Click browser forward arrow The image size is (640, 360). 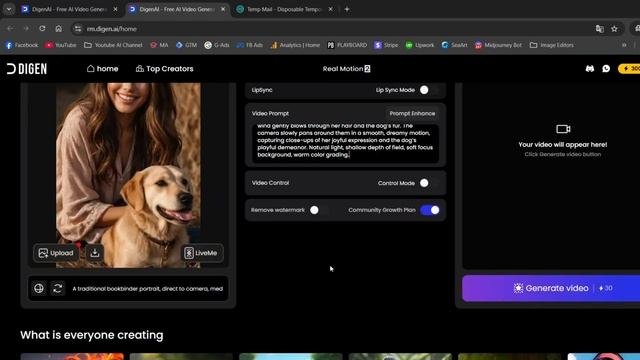pos(26,29)
